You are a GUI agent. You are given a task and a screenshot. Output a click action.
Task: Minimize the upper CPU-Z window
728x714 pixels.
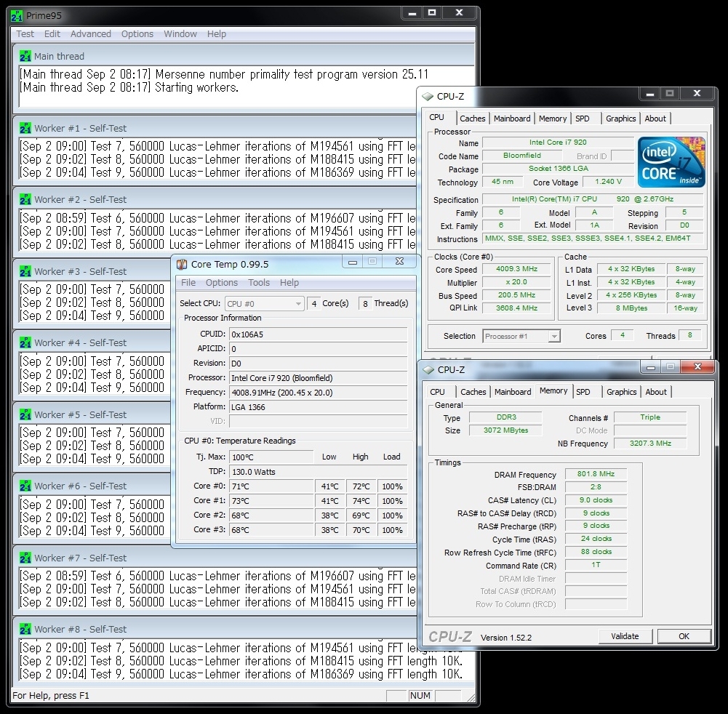tap(650, 94)
